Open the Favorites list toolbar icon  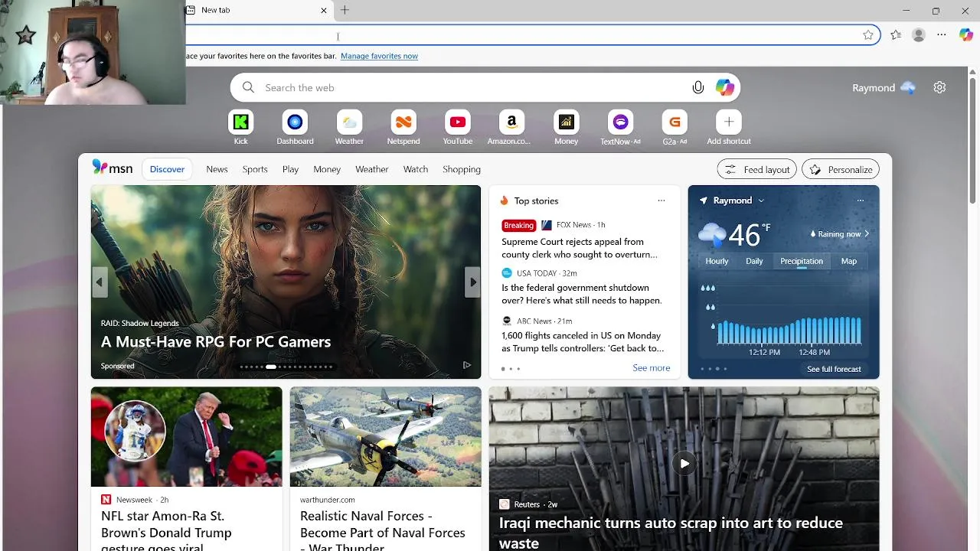(896, 35)
